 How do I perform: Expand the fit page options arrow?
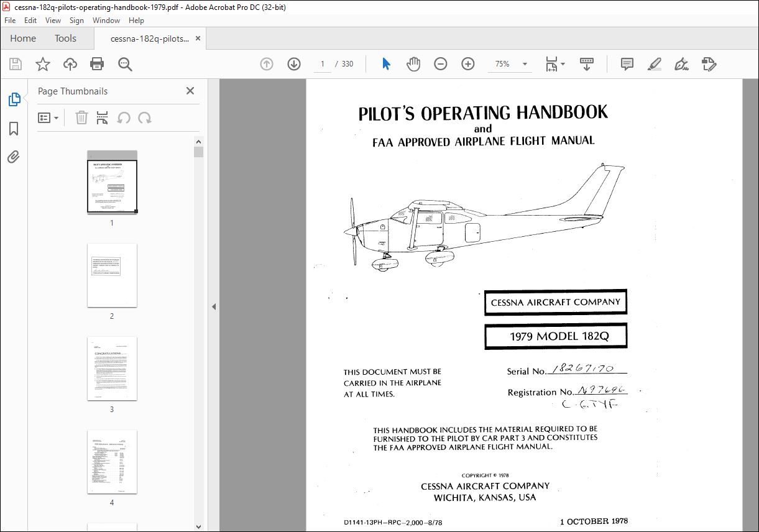click(x=563, y=64)
